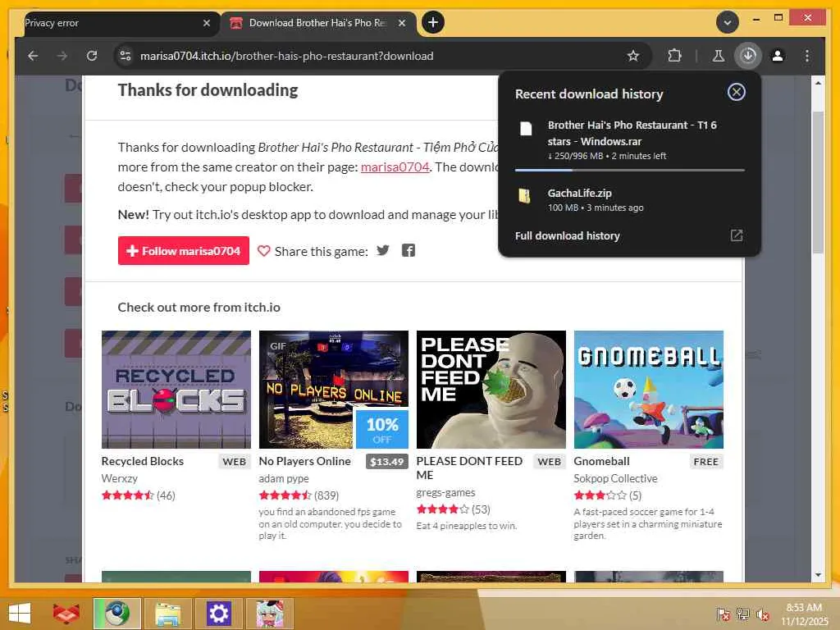The width and height of the screenshot is (840, 630).
Task: Click the Thanks for downloading heading
Action: point(208,90)
